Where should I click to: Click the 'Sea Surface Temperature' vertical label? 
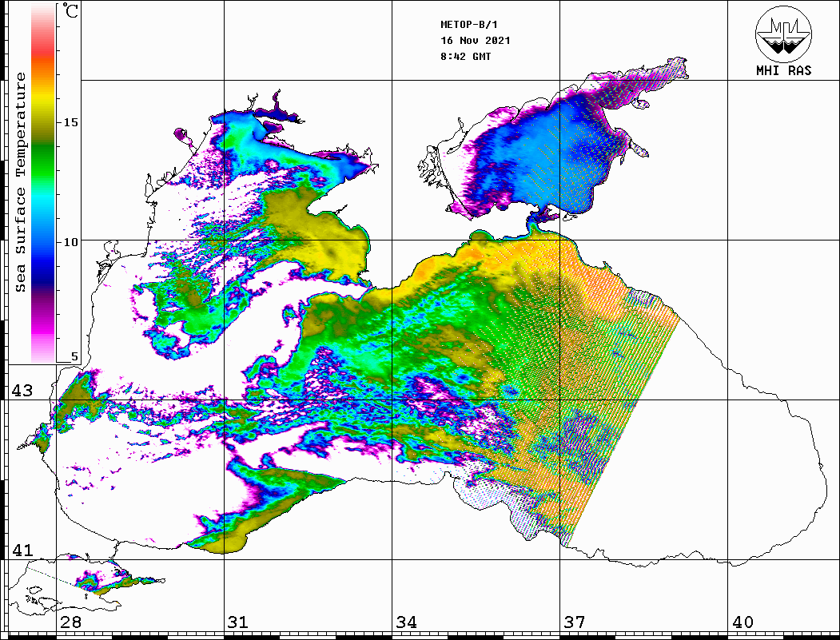click(x=20, y=182)
